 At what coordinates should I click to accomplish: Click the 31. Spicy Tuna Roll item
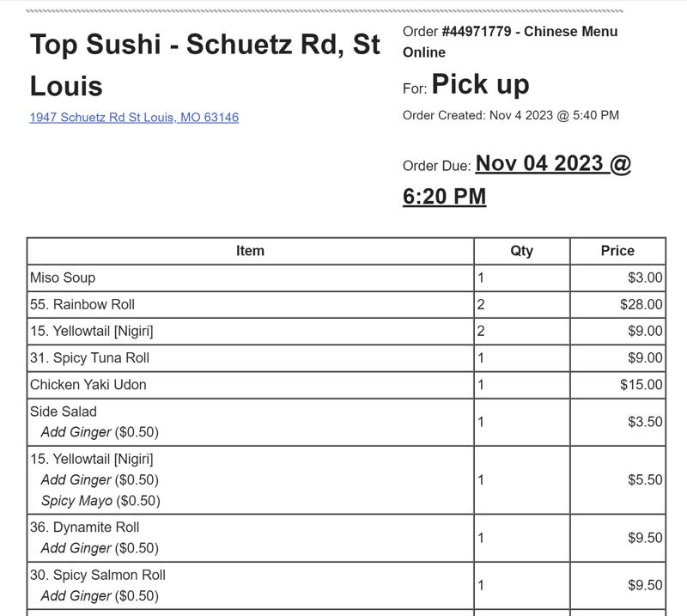coord(89,357)
